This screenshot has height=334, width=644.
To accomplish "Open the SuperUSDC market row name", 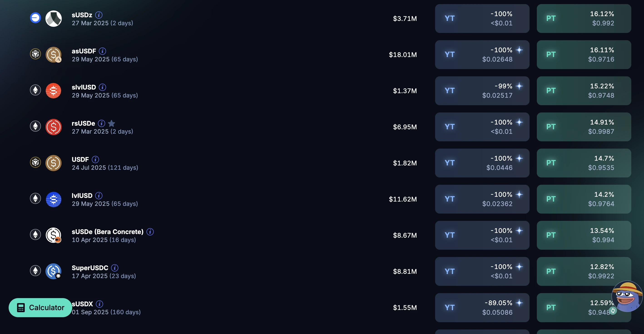I will (x=90, y=268).
